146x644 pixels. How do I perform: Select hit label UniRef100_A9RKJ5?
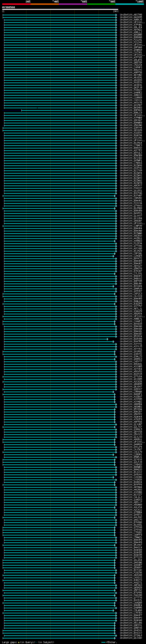(131, 20)
